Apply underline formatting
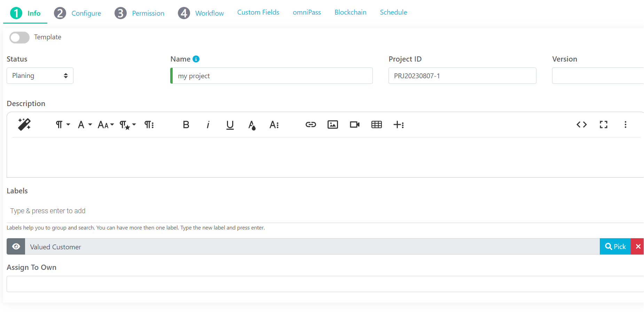644x321 pixels. click(230, 125)
